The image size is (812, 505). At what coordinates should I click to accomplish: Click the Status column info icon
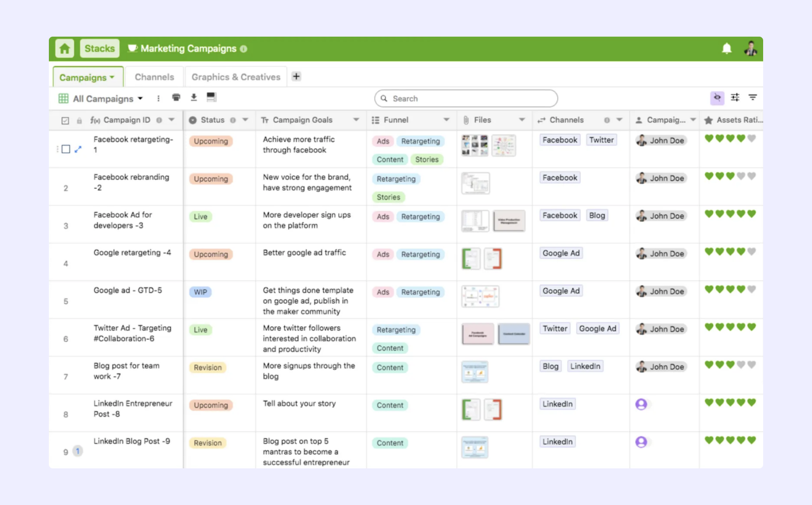click(x=233, y=120)
